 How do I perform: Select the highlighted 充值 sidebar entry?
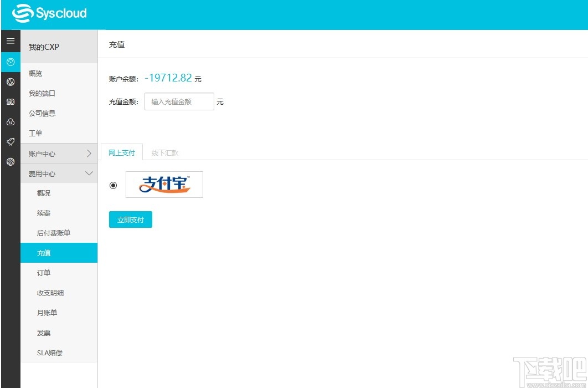pos(45,253)
